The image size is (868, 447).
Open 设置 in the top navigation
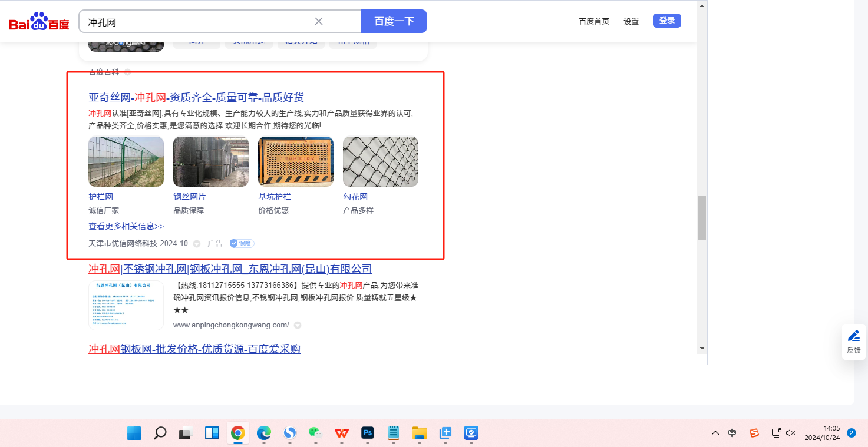coord(631,21)
